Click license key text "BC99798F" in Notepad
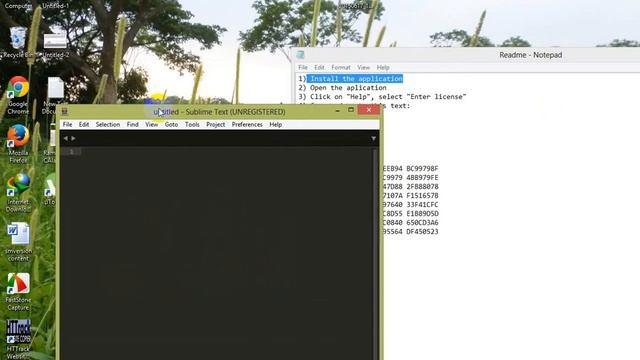This screenshot has height=360, width=640. click(422, 169)
